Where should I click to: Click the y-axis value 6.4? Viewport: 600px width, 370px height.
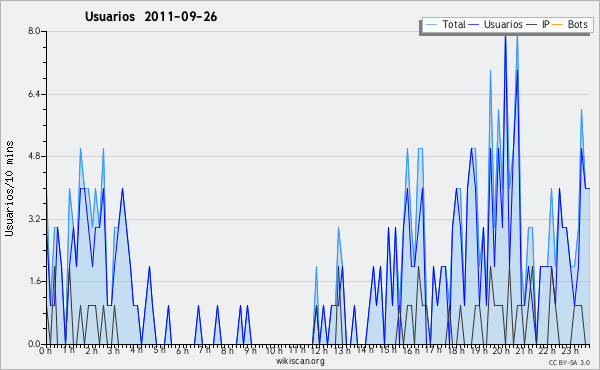coord(34,94)
